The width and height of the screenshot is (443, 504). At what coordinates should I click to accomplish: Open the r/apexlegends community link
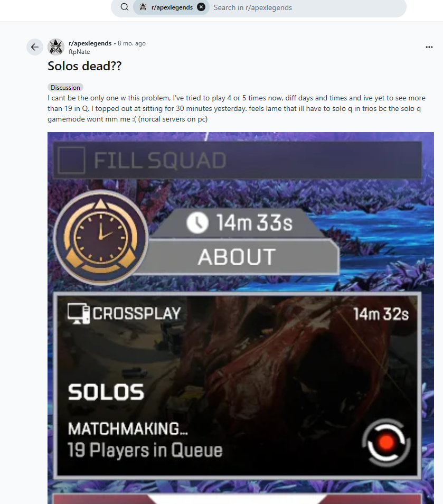tap(90, 43)
